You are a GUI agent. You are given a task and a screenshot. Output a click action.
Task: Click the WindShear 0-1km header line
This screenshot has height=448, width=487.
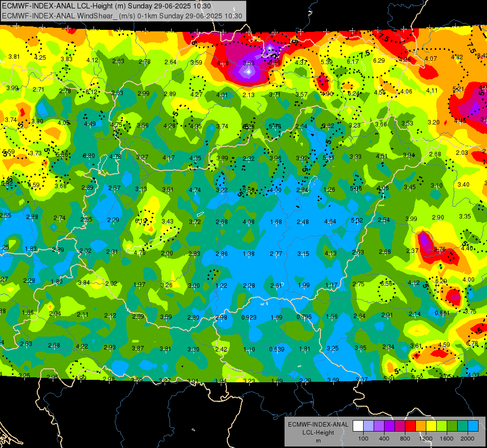pos(122,16)
